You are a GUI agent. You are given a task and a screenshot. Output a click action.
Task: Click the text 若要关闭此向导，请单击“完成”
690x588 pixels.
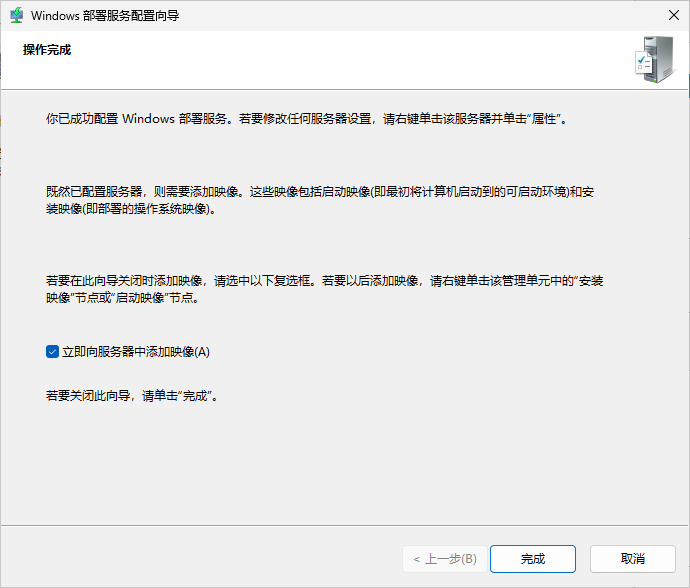tap(132, 396)
